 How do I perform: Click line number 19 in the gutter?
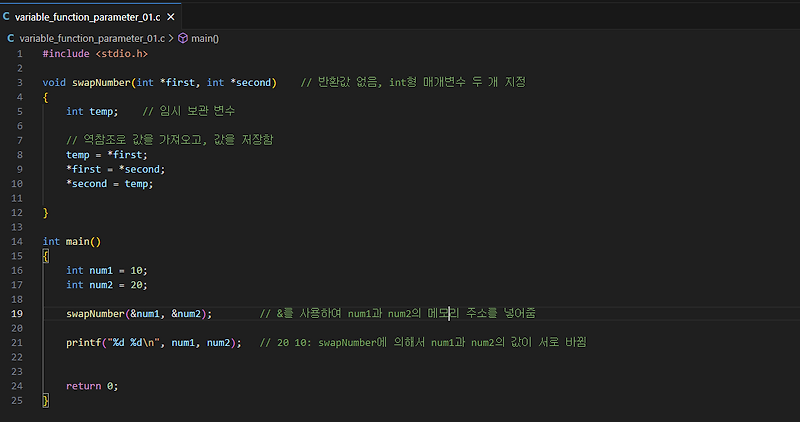[17, 314]
